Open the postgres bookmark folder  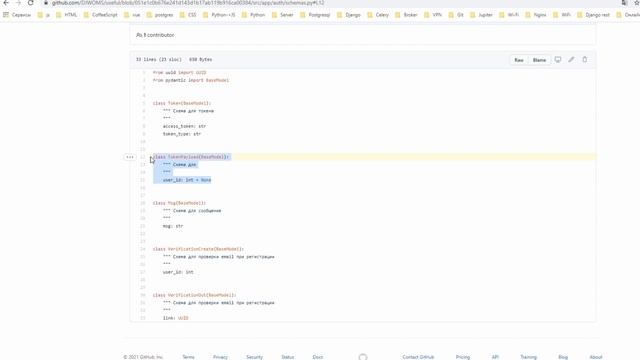[x=160, y=15]
